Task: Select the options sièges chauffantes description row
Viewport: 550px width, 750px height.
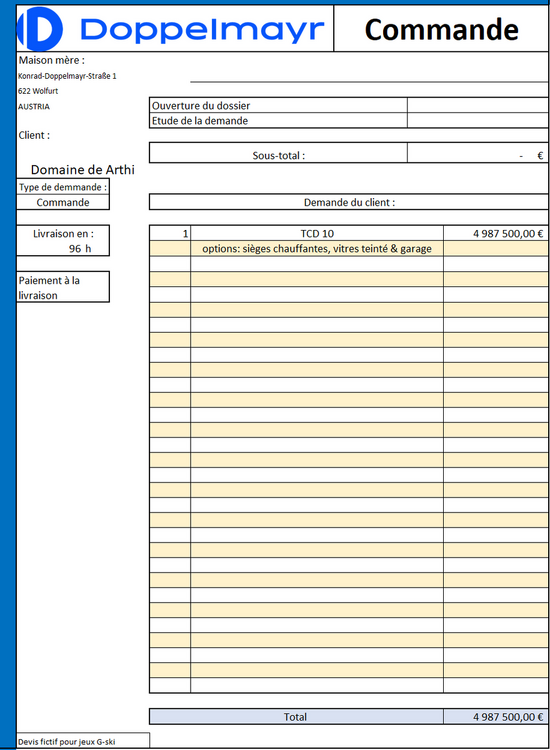Action: (x=317, y=249)
